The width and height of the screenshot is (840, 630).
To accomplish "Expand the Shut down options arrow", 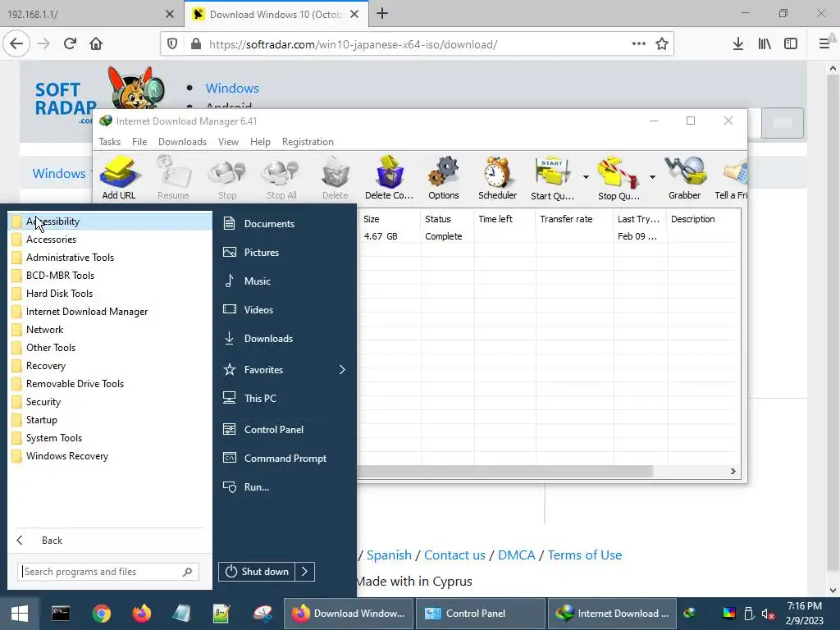I will pos(305,572).
